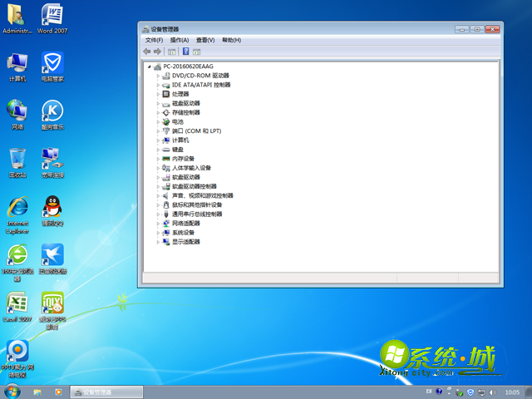The height and width of the screenshot is (399, 532).
Task: Select the 网络适配器 tree item
Action: click(x=186, y=224)
